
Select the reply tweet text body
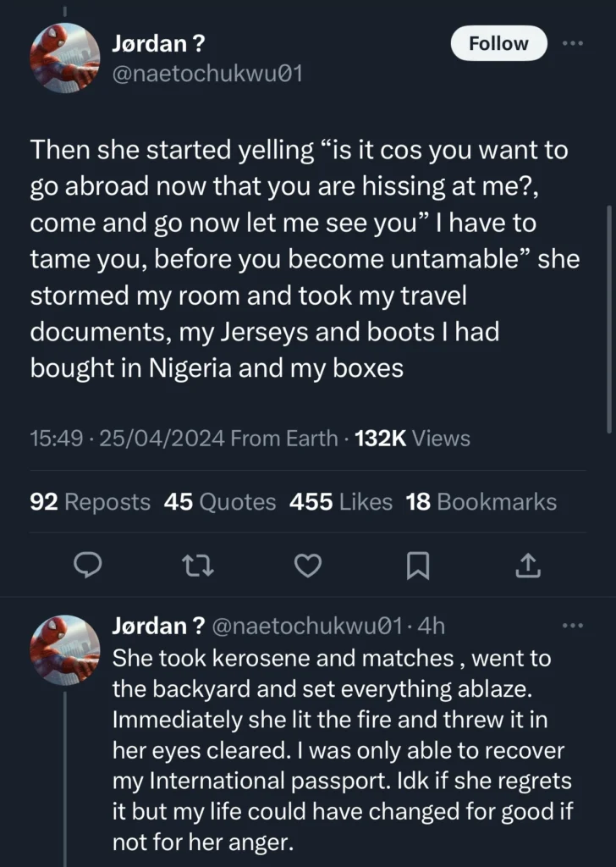click(338, 749)
